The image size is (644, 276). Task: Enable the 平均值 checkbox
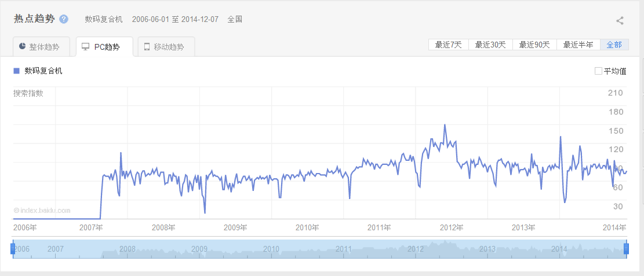598,71
